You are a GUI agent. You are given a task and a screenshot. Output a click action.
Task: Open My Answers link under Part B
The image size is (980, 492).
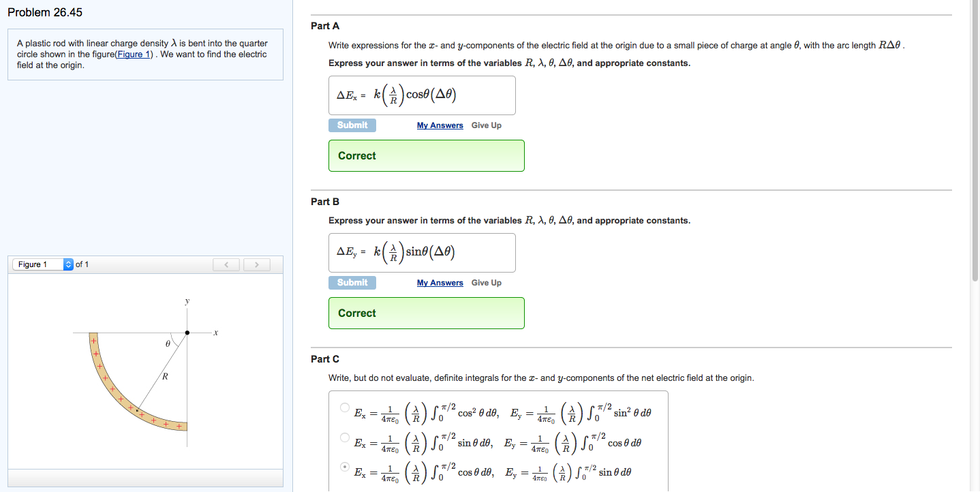tap(440, 283)
